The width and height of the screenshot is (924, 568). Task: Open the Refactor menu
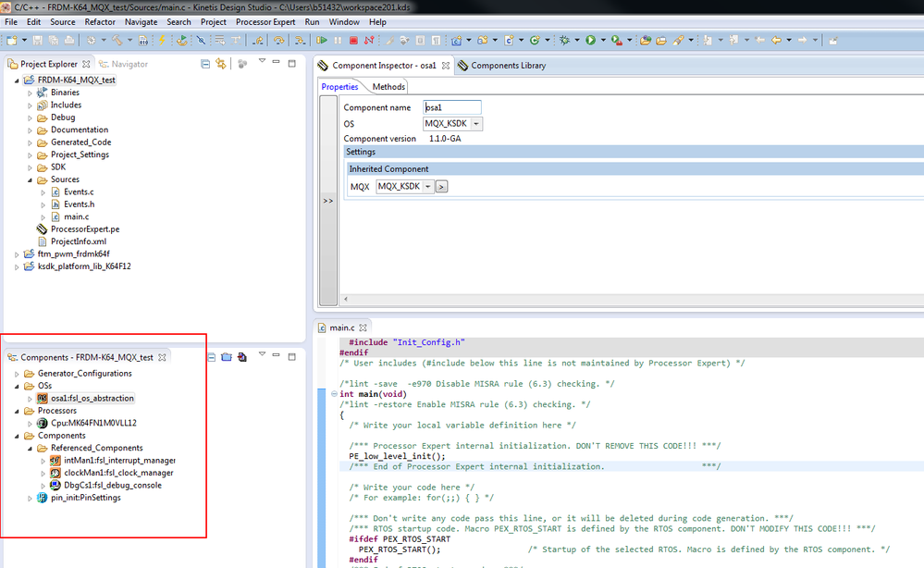pos(100,22)
